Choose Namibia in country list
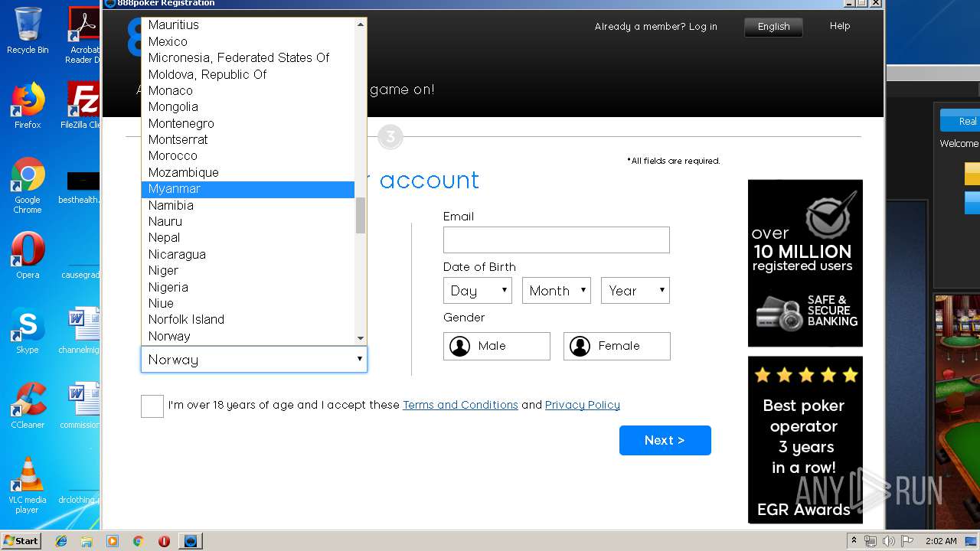Image resolution: width=980 pixels, height=551 pixels. pyautogui.click(x=248, y=205)
